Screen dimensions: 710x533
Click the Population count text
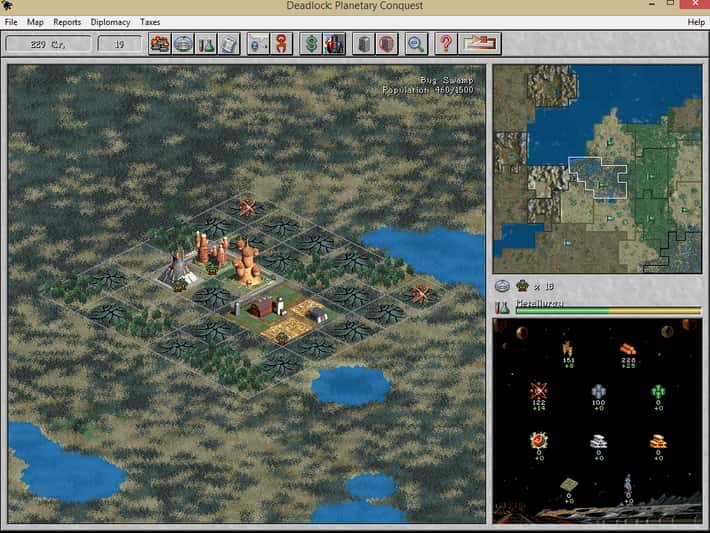tap(427, 90)
